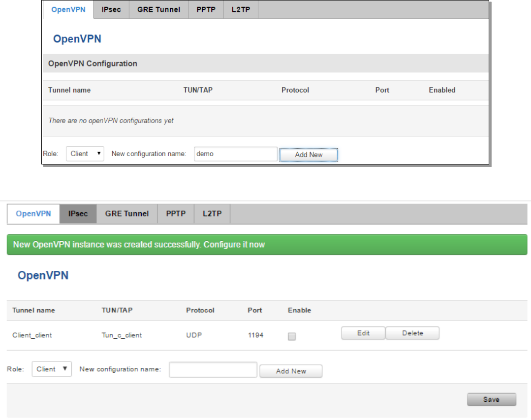531x420 pixels.
Task: Edit the Client_client tunnel
Action: [x=363, y=333]
